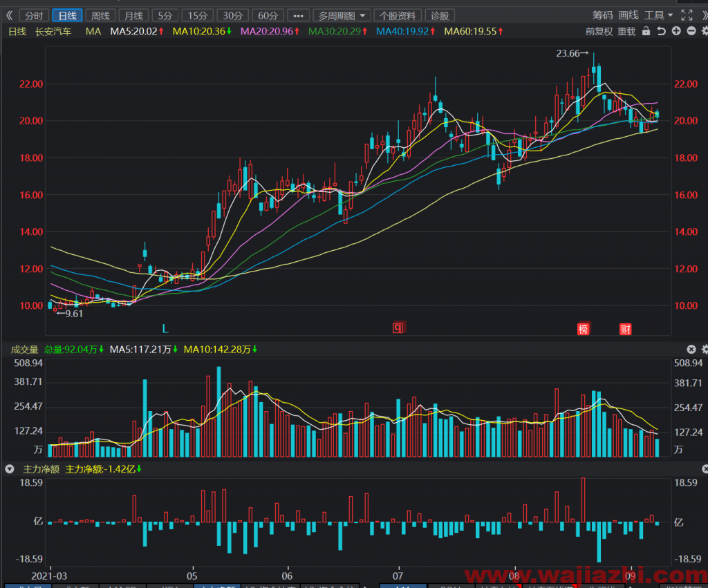Viewport: 708px width, 588px height.
Task: Expand right panel with double chevron
Action: pyautogui.click(x=705, y=15)
